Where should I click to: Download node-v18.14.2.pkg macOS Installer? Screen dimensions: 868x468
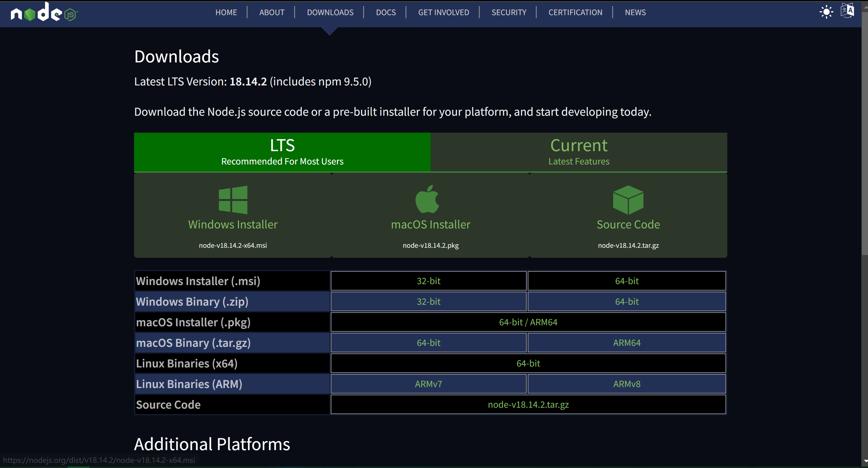tap(431, 245)
